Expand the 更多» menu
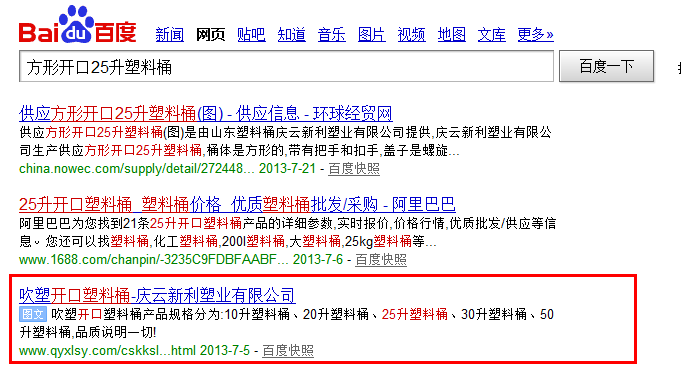Image resolution: width=681 pixels, height=367 pixels. tap(536, 34)
